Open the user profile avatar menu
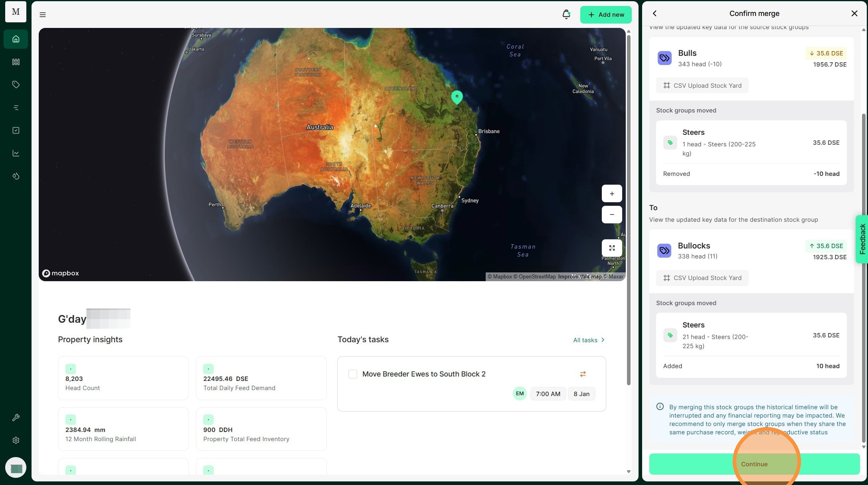The height and width of the screenshot is (485, 868). pos(16,468)
